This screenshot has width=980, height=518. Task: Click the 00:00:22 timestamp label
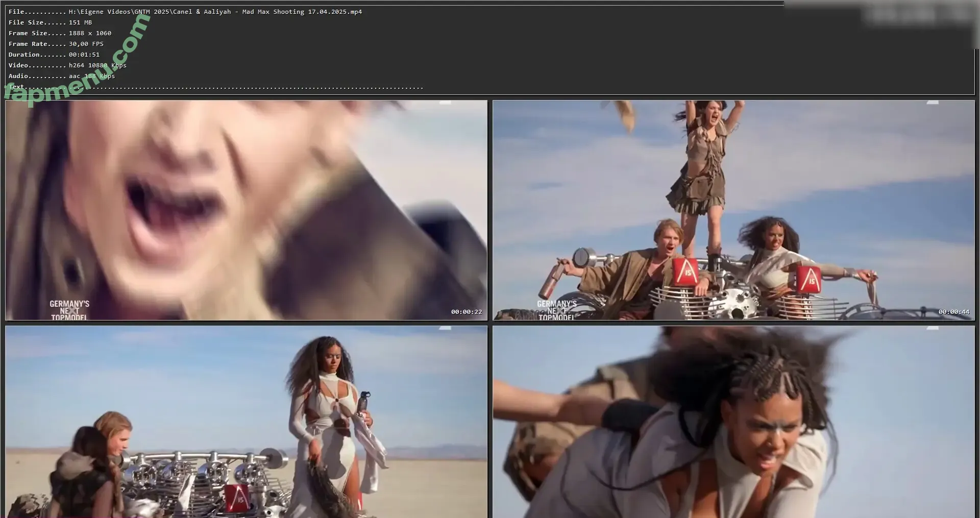tap(466, 312)
